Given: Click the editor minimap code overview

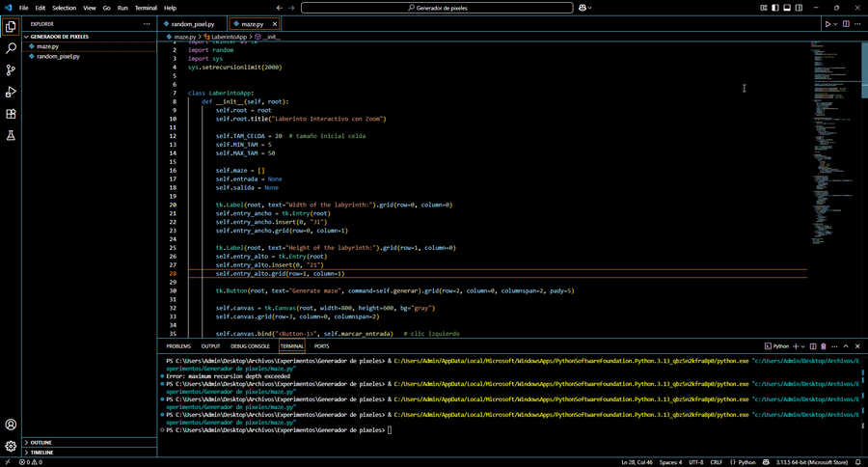Looking at the screenshot, I should point(836,143).
